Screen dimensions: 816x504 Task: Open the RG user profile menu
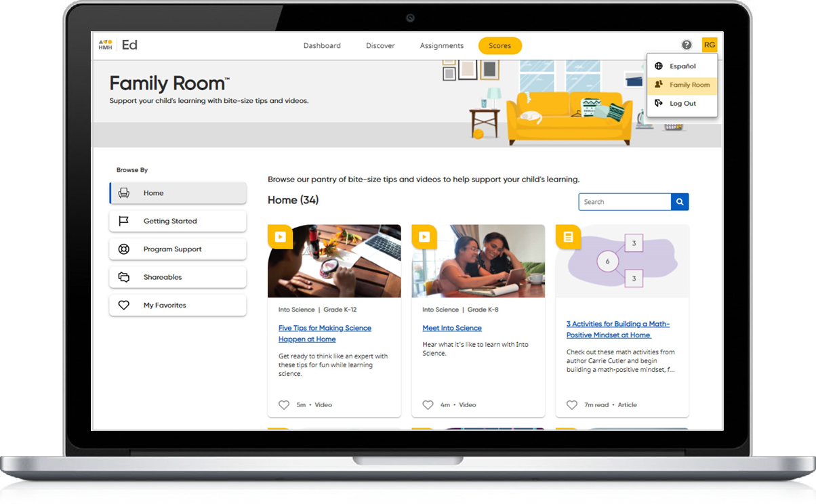[x=709, y=45]
